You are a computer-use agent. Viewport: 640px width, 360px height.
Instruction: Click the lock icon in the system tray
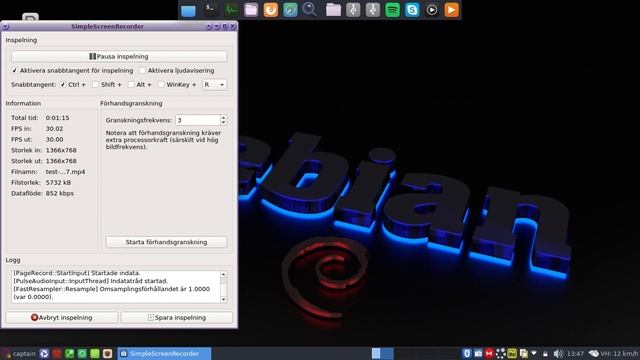pyautogui.click(x=545, y=354)
